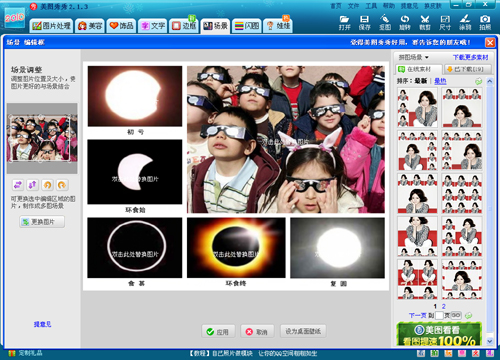This screenshot has width=500, height=360.
Task: Open the 拍照 camera tool
Action: point(485,23)
